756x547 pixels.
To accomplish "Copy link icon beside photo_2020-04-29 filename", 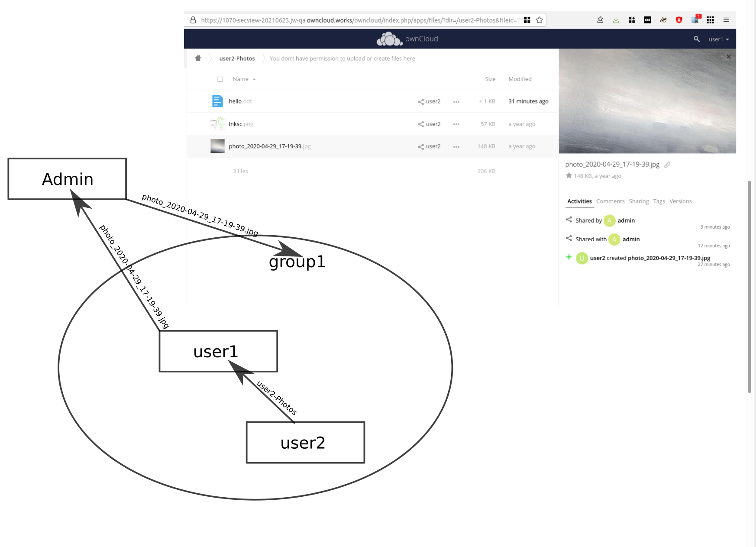I will pyautogui.click(x=667, y=165).
